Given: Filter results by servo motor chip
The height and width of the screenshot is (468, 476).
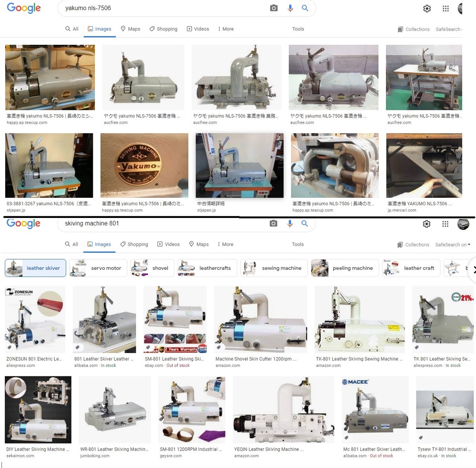Looking at the screenshot, I should (x=98, y=268).
